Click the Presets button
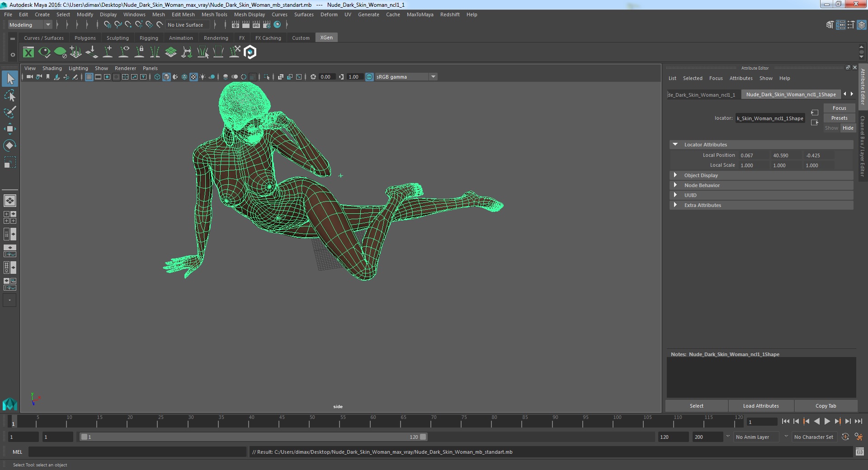This screenshot has height=470, width=868. pyautogui.click(x=839, y=118)
